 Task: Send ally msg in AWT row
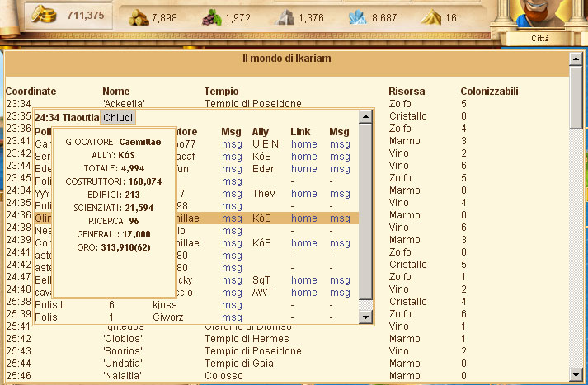tap(340, 293)
